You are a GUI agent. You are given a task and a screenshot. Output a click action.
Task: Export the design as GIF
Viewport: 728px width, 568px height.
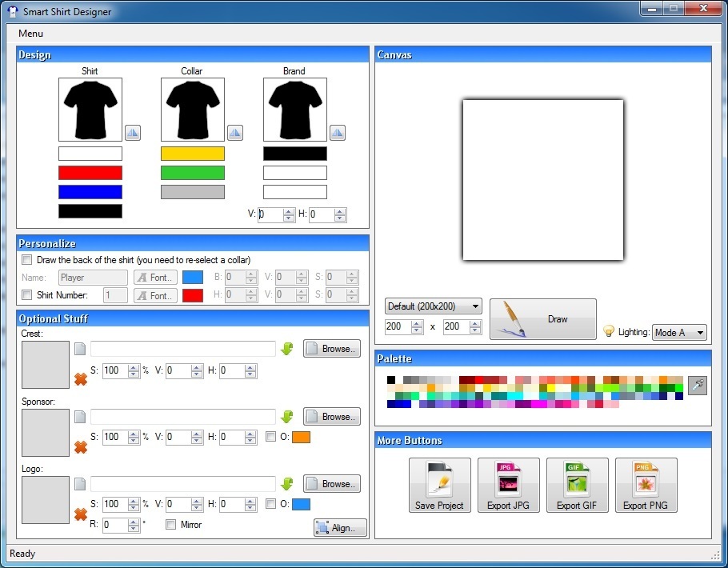click(577, 485)
